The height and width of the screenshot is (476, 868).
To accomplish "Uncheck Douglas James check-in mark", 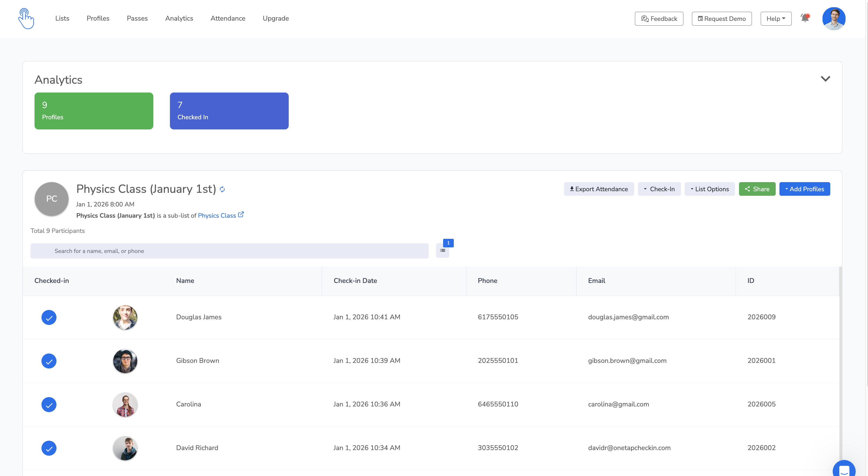I will pos(49,317).
